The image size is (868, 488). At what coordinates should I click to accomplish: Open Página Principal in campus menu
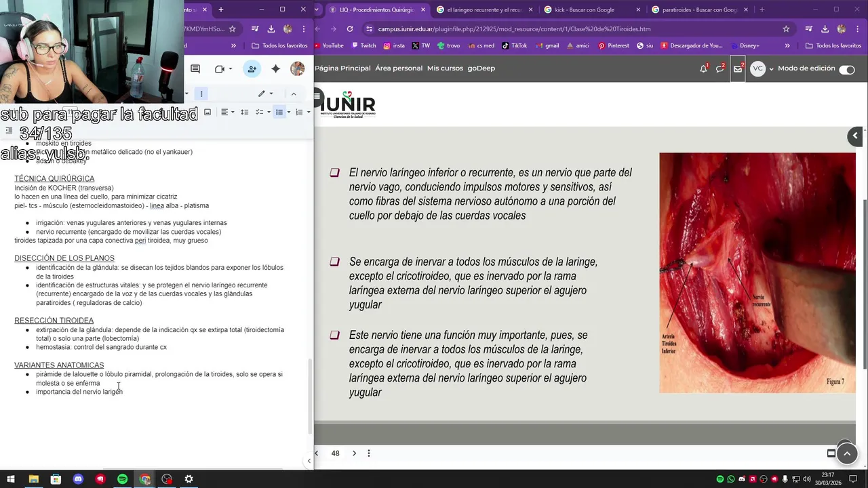(342, 68)
